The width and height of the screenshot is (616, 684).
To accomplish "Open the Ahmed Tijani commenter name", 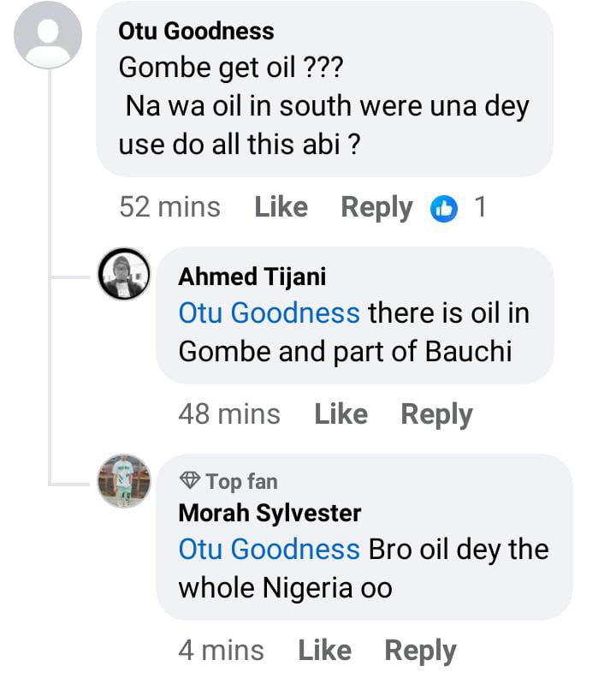I will click(252, 277).
